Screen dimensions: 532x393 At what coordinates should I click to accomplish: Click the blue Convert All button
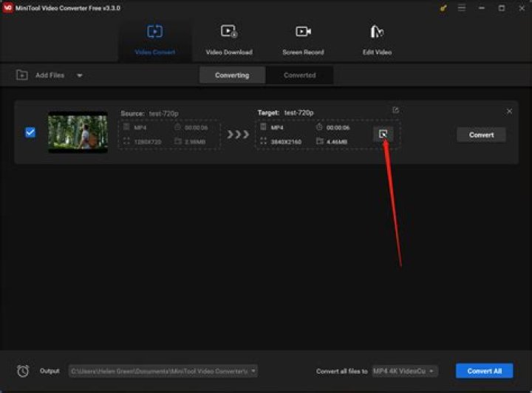483,371
